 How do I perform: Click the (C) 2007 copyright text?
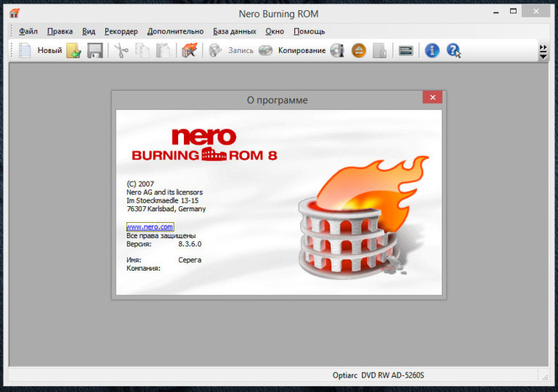pyautogui.click(x=140, y=184)
